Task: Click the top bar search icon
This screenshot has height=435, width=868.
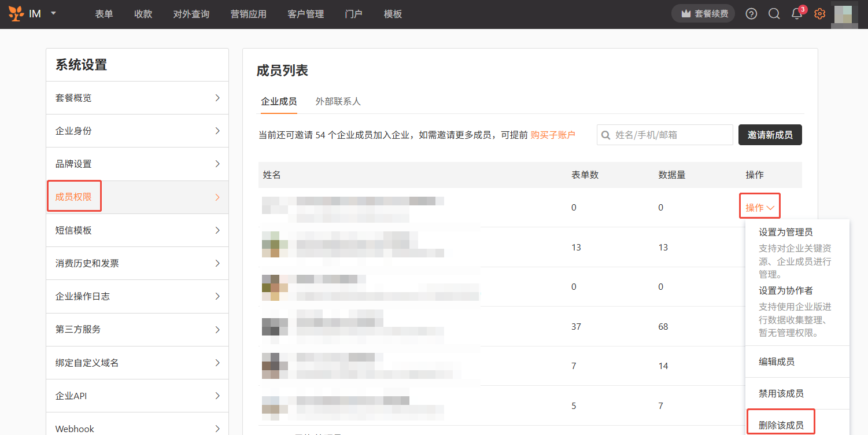Action: (x=774, y=14)
